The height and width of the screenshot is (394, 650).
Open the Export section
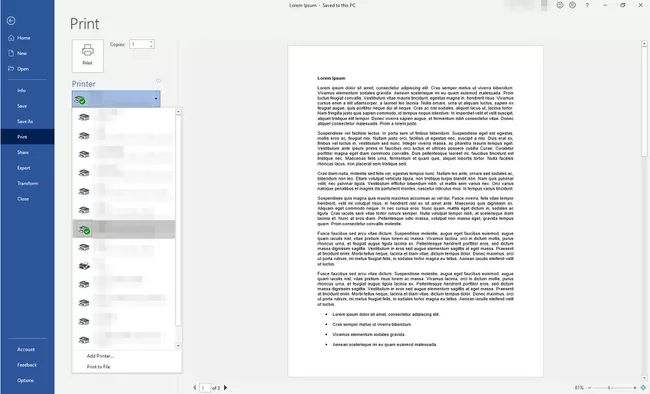pyautogui.click(x=27, y=168)
